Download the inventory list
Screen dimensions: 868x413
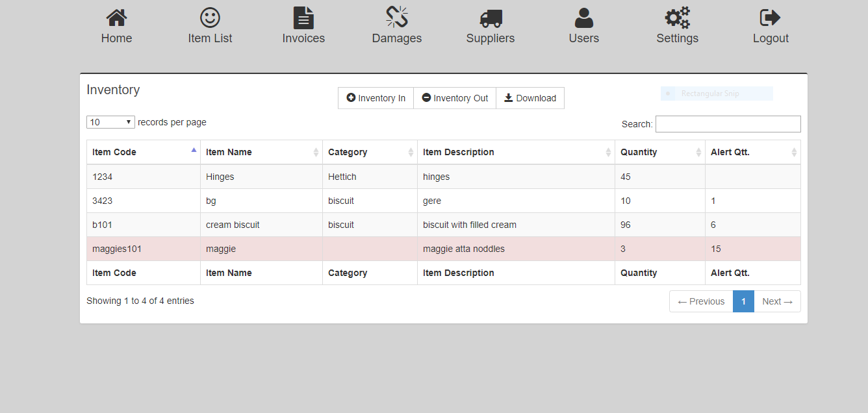[530, 98]
